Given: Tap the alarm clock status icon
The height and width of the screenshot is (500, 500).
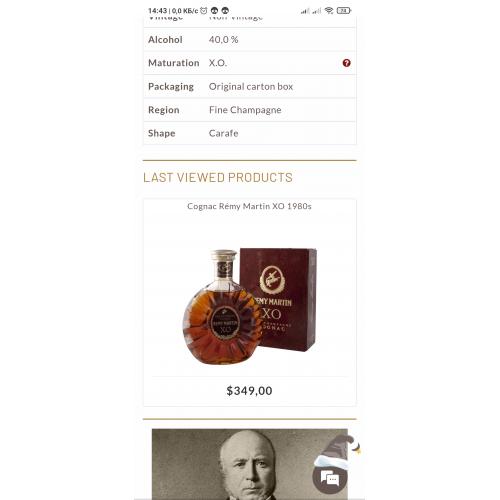Looking at the screenshot, I should pyautogui.click(x=203, y=11).
